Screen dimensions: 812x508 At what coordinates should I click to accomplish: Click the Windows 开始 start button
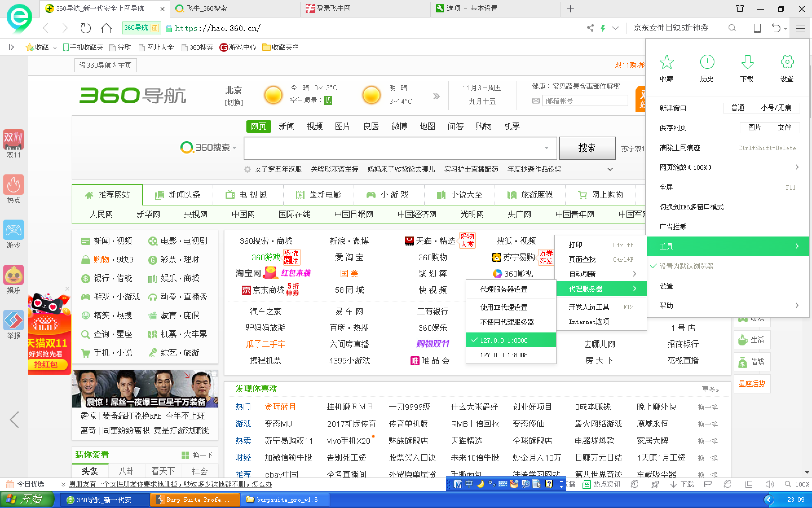pos(27,500)
